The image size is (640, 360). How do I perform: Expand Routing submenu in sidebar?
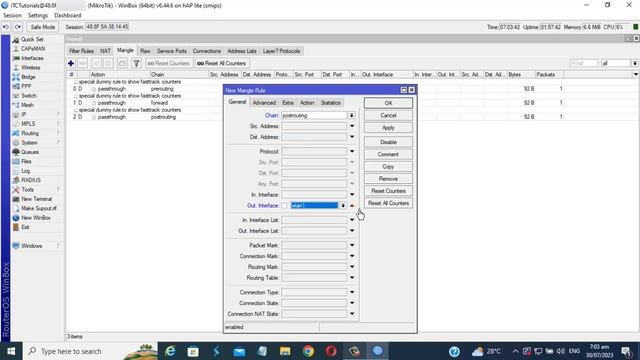click(x=36, y=133)
